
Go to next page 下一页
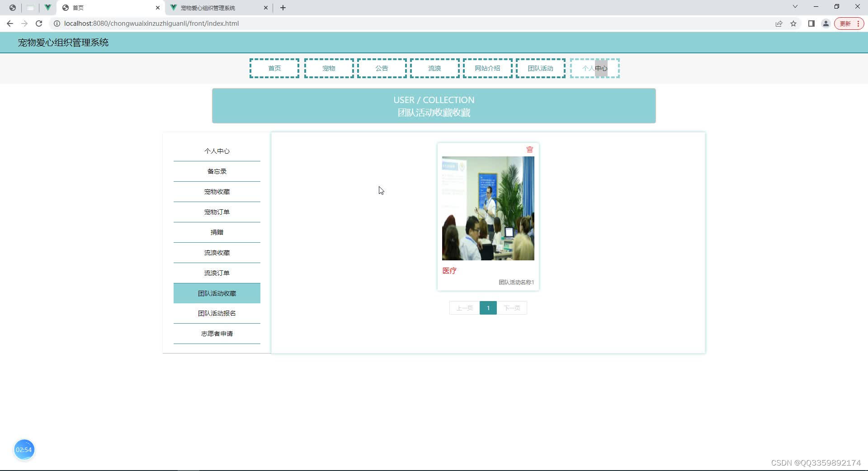[512, 308]
